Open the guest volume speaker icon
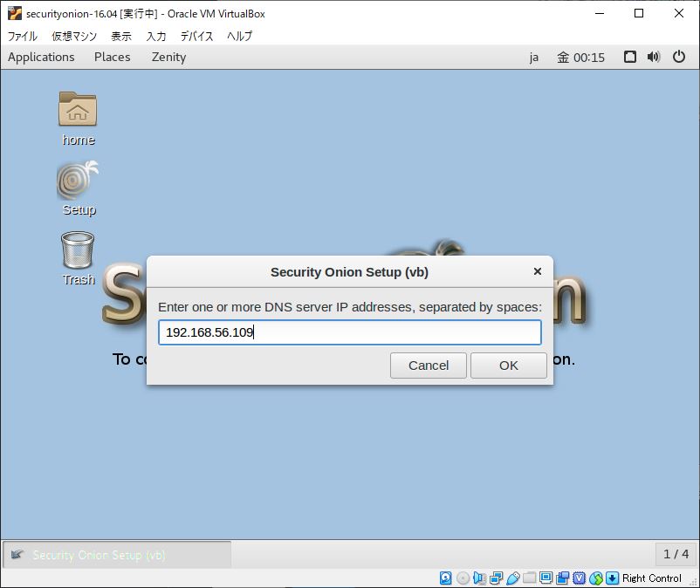Viewport: 700px width, 588px height. [x=654, y=57]
